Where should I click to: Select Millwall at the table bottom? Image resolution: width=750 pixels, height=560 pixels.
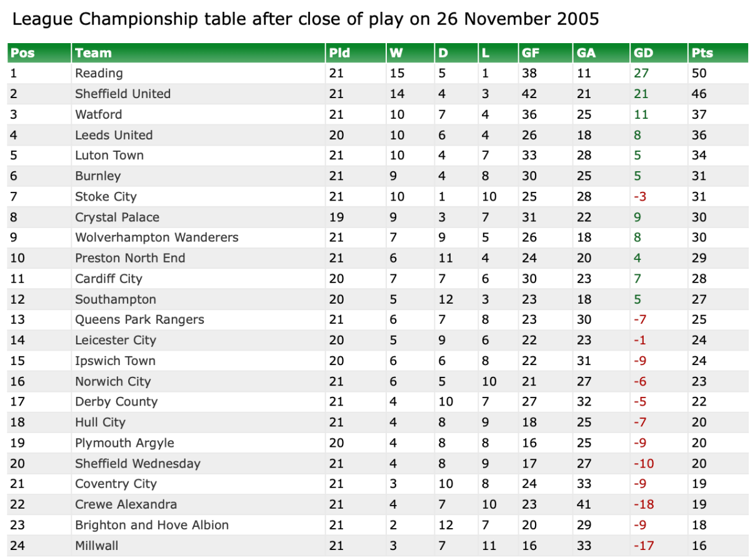point(96,546)
